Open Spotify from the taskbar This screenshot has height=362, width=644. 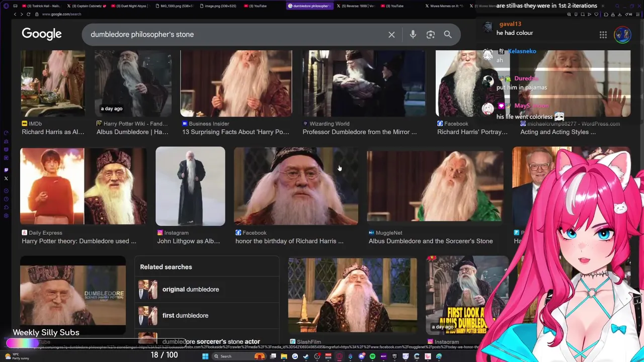tap(372, 356)
